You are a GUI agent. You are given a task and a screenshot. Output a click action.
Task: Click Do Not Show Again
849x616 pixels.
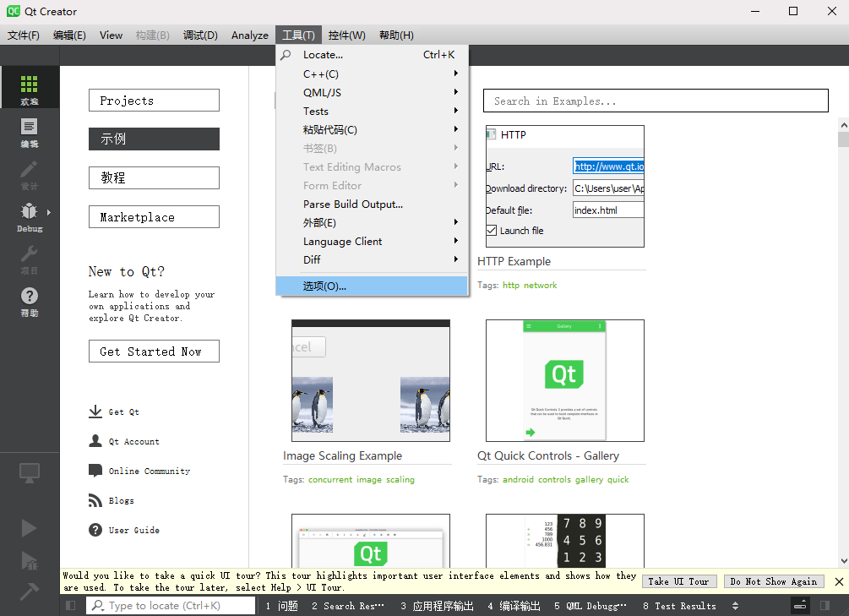point(774,581)
